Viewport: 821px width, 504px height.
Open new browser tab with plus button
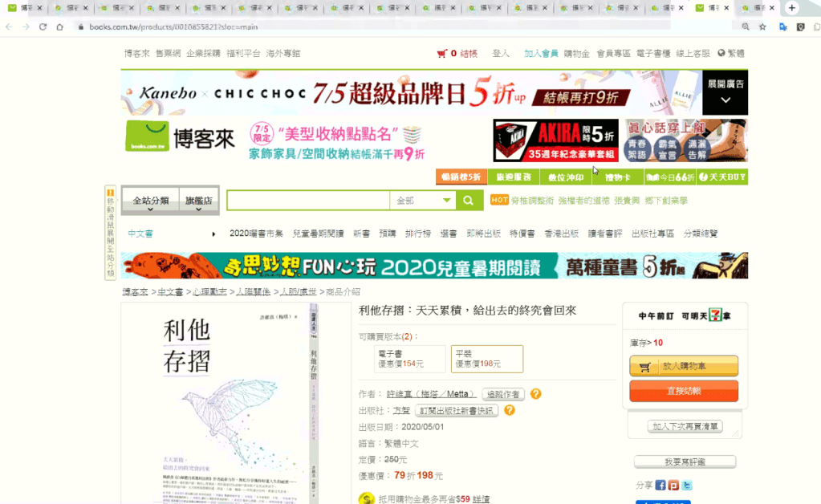tap(791, 8)
